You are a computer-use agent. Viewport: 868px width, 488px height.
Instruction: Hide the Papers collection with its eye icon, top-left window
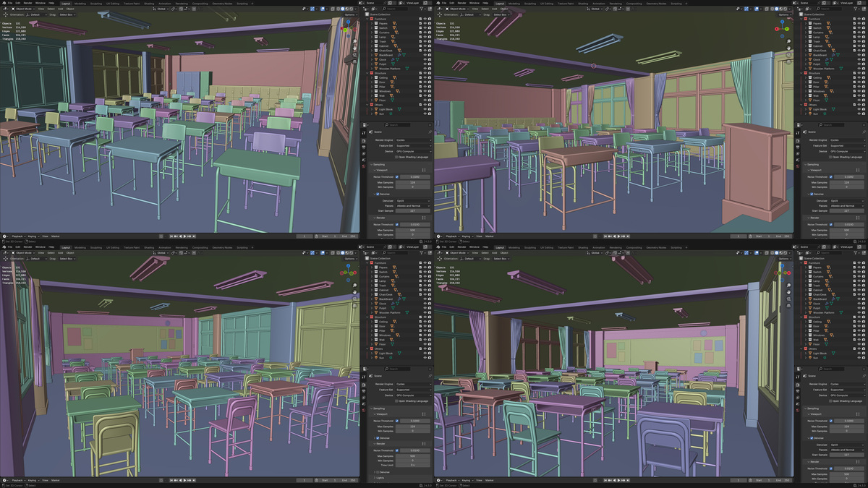(425, 23)
